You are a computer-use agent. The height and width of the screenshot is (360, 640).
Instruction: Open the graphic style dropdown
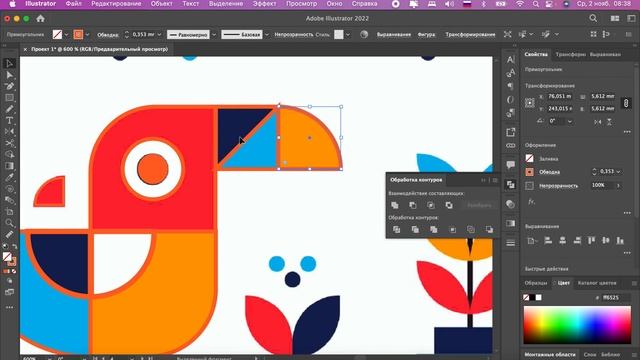coord(348,35)
